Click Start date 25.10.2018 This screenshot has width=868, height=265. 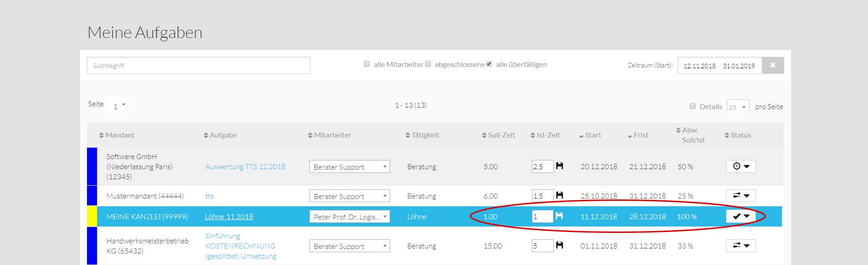599,196
